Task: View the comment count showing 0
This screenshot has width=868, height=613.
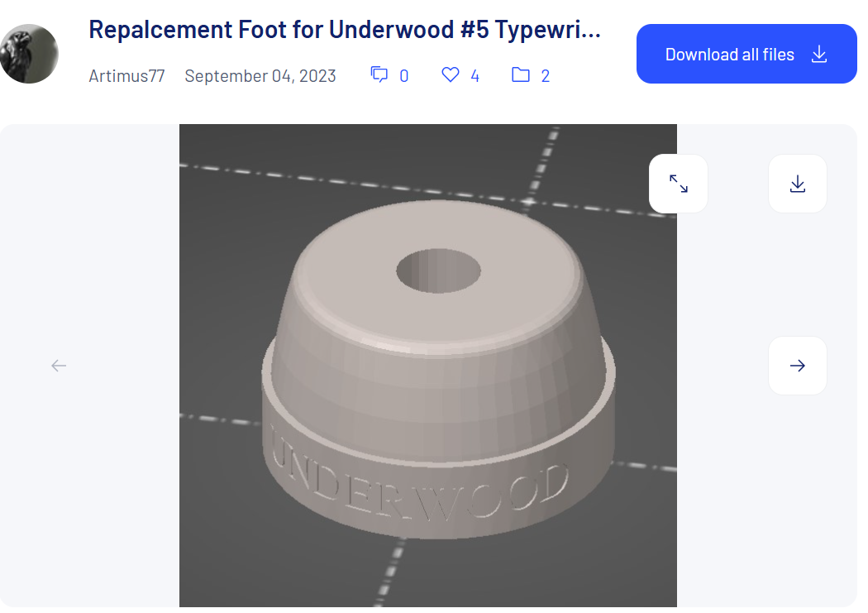Action: (x=403, y=75)
